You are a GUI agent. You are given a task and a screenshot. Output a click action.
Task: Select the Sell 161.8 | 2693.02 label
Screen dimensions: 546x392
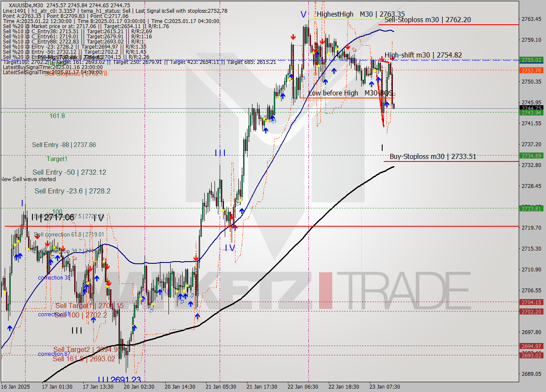point(84,359)
